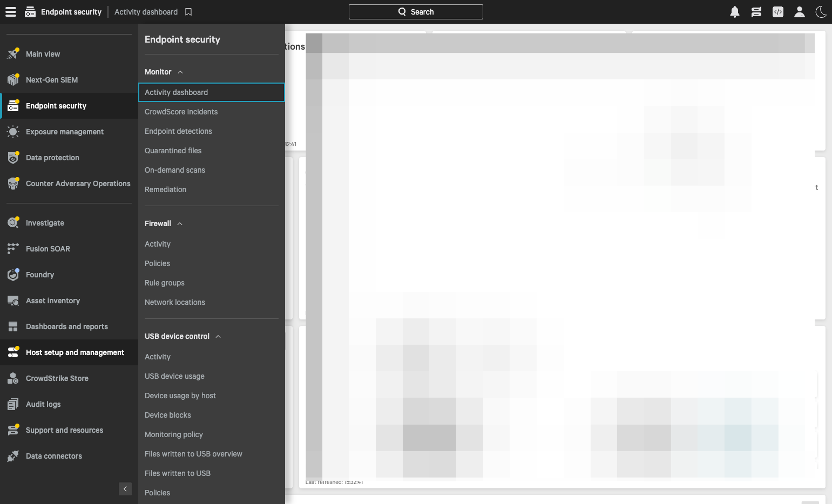Open the user account profile icon

pyautogui.click(x=800, y=12)
